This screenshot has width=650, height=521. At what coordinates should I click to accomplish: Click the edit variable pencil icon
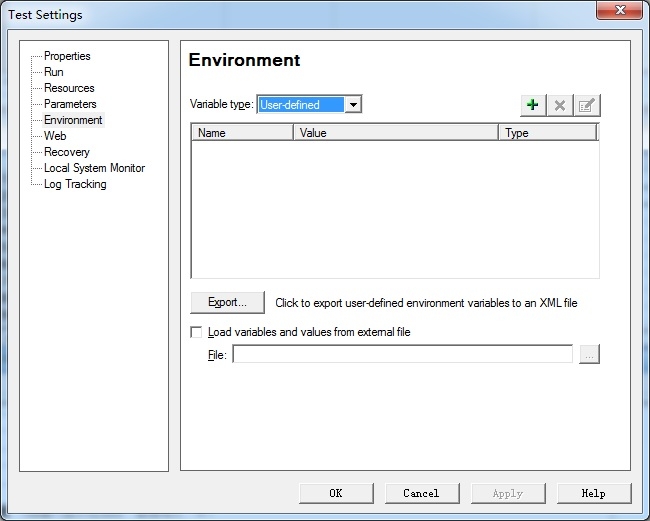click(587, 105)
